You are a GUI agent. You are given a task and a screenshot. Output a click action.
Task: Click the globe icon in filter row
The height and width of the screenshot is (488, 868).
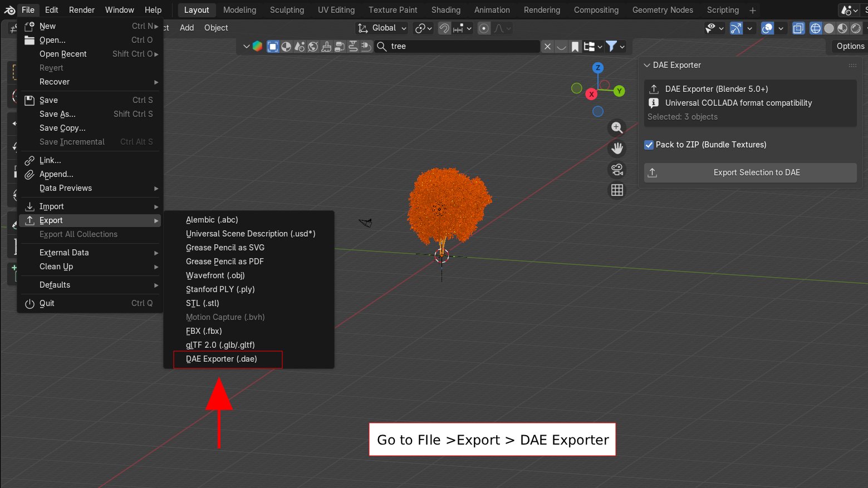[313, 46]
